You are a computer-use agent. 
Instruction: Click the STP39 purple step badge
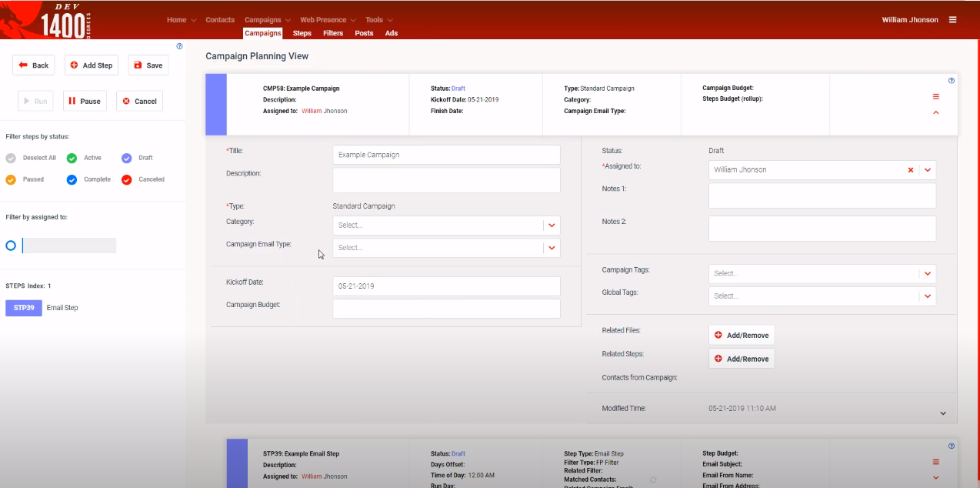[x=24, y=308]
